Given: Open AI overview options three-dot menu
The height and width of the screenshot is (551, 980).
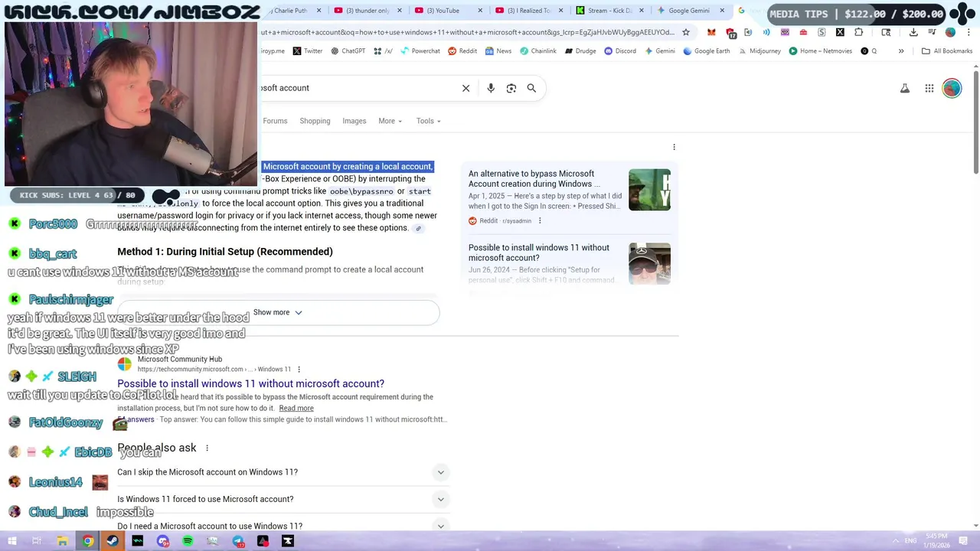Looking at the screenshot, I should click(674, 147).
